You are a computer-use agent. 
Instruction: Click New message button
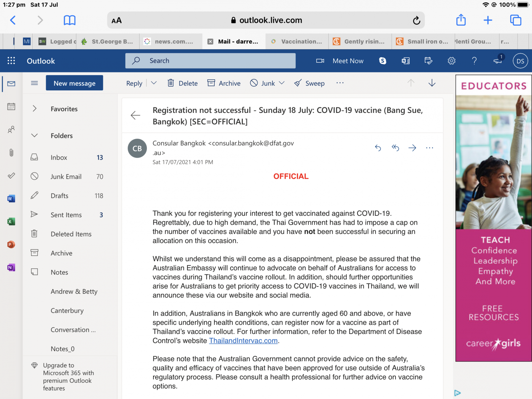coord(74,83)
